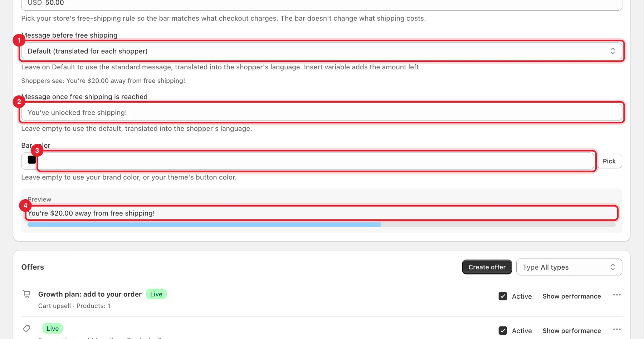Image resolution: width=644 pixels, height=339 pixels.
Task: Open the Type All types dropdown
Action: (569, 267)
